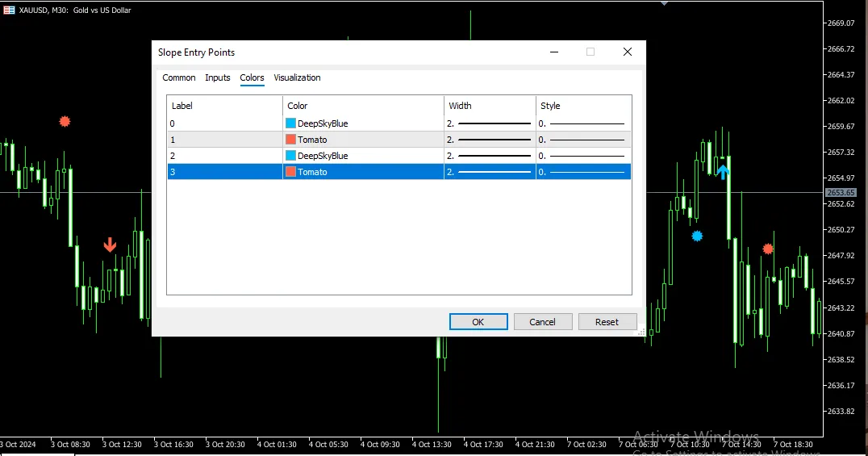
Task: Click the Reset button
Action: tap(607, 322)
